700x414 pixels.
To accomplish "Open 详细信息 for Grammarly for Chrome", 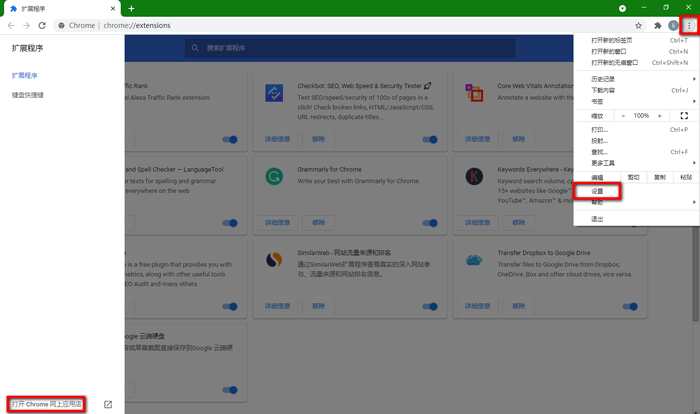I will (x=277, y=223).
